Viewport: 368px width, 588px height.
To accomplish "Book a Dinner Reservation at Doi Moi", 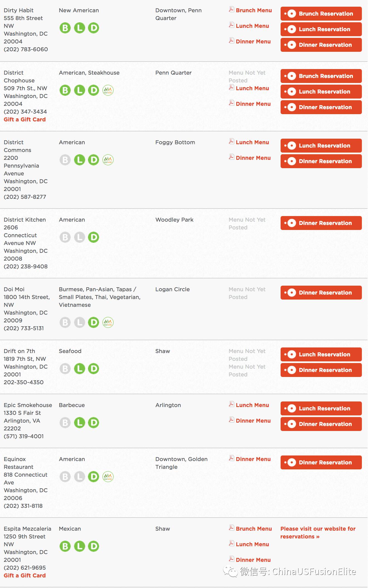I will [321, 293].
